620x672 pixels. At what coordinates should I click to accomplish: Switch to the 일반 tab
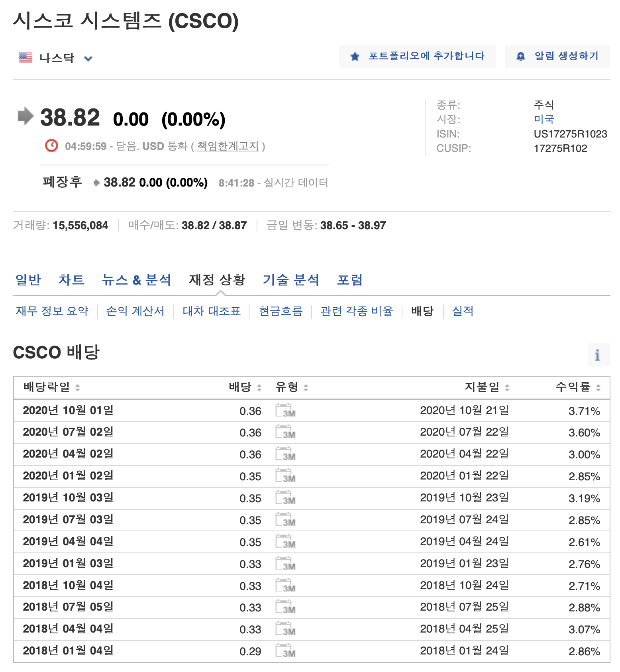coord(28,280)
